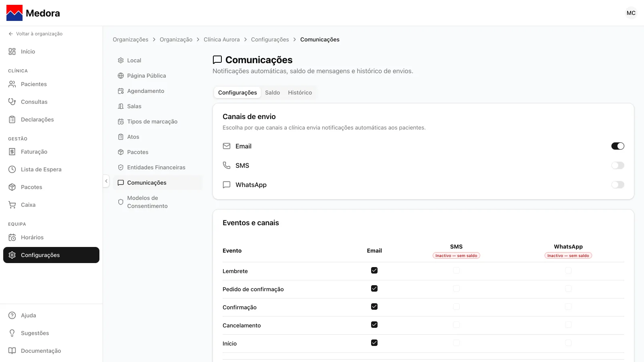Uncheck Email for Início event

tap(374, 343)
